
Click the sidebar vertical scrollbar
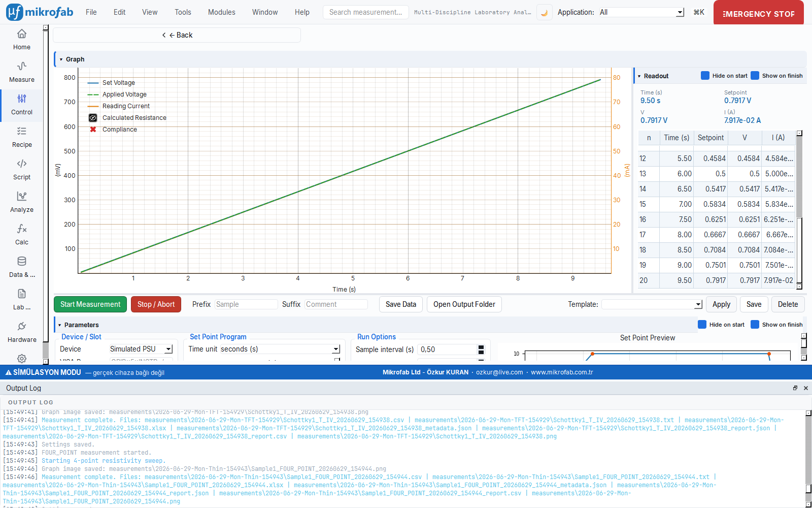click(x=46, y=195)
